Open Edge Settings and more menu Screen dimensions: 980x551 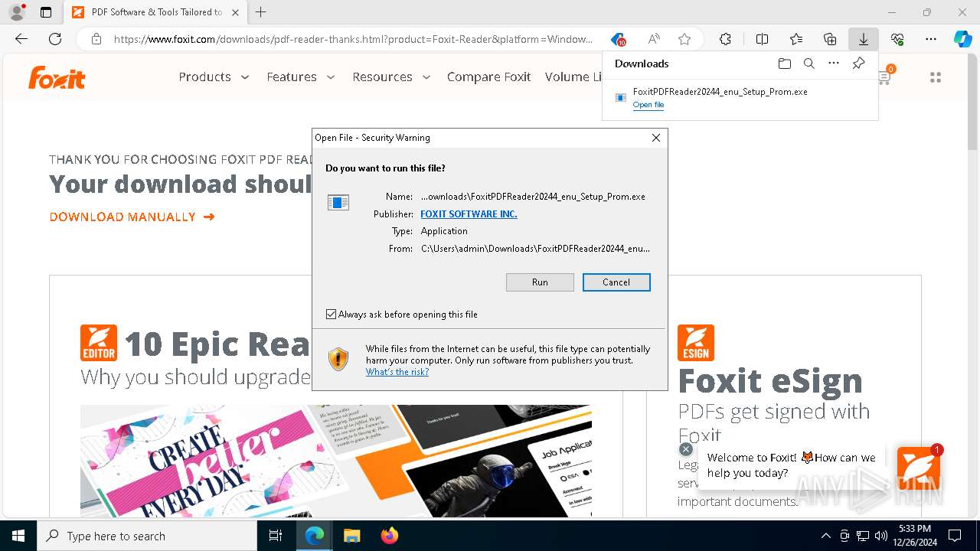pos(931,39)
